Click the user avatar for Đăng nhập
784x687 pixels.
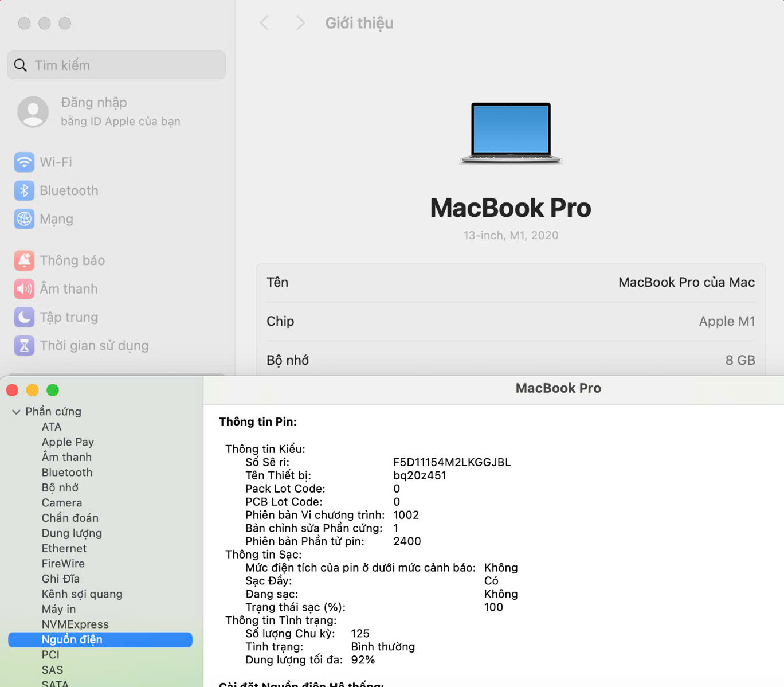tap(33, 111)
